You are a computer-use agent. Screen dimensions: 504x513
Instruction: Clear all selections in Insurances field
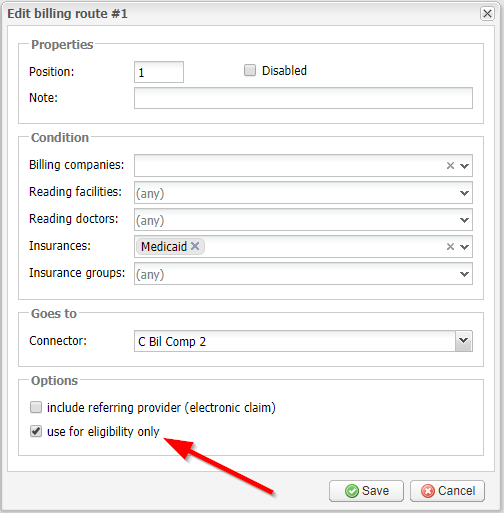pos(450,246)
